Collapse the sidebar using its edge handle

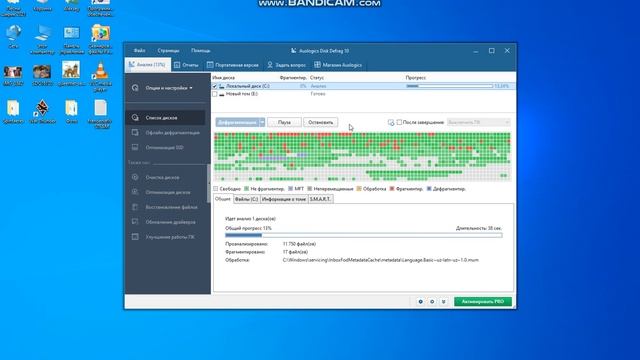click(209, 183)
